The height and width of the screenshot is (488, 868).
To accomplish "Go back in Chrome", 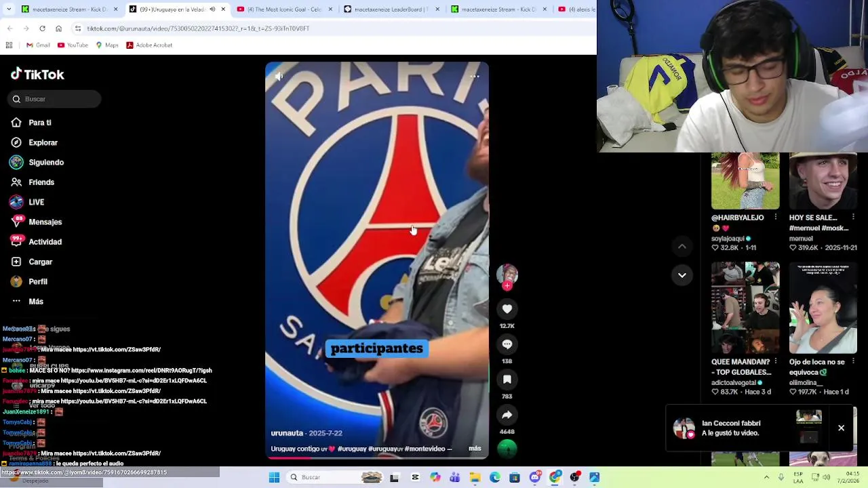I will coord(9,28).
